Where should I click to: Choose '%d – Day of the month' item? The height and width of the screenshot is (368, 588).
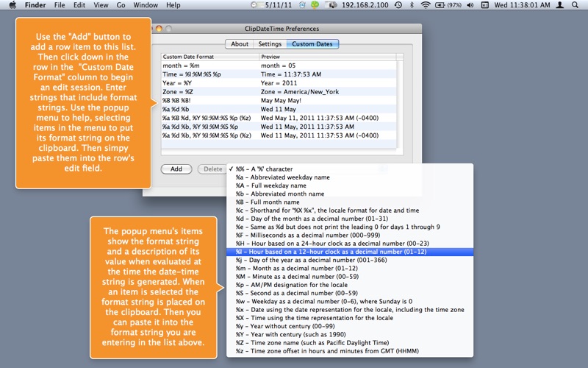point(350,219)
